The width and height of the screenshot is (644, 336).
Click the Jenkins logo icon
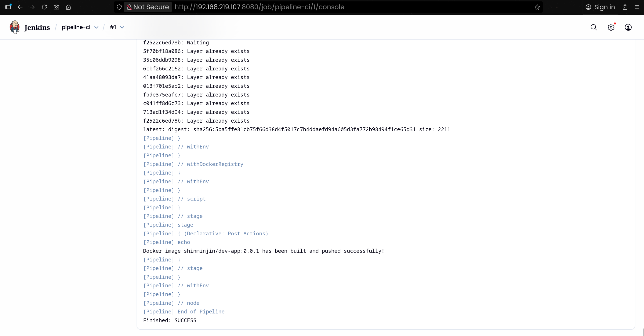[x=15, y=27]
